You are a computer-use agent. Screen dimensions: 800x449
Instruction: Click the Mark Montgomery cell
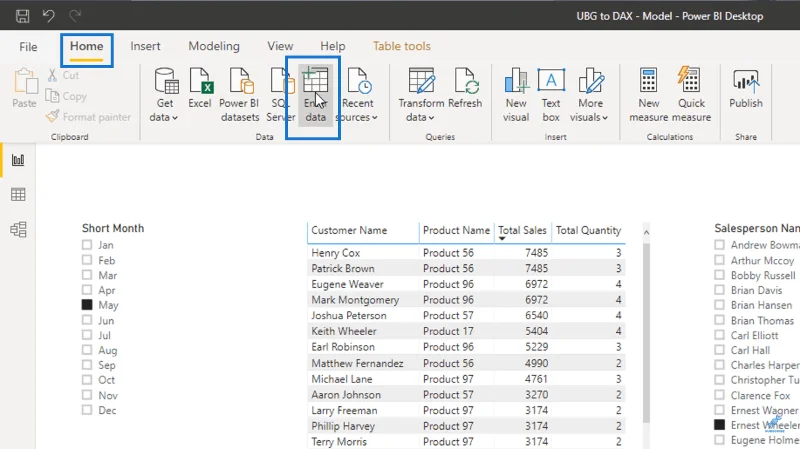[355, 300]
